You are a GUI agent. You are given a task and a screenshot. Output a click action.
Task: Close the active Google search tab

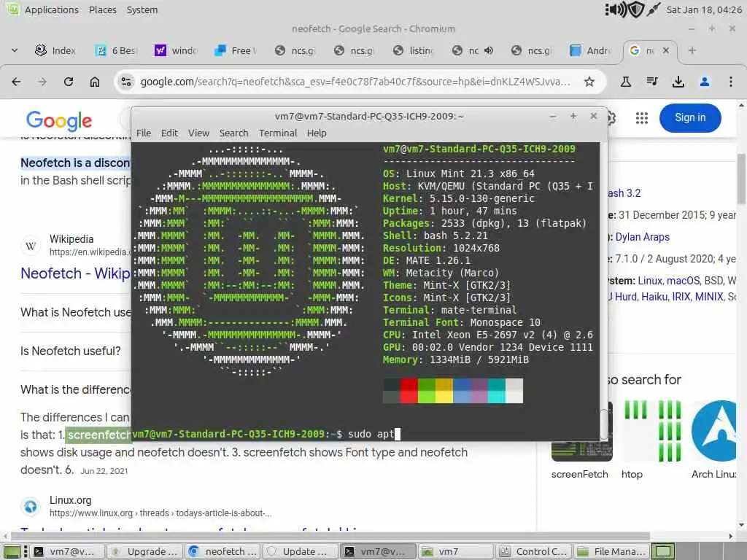coord(666,50)
